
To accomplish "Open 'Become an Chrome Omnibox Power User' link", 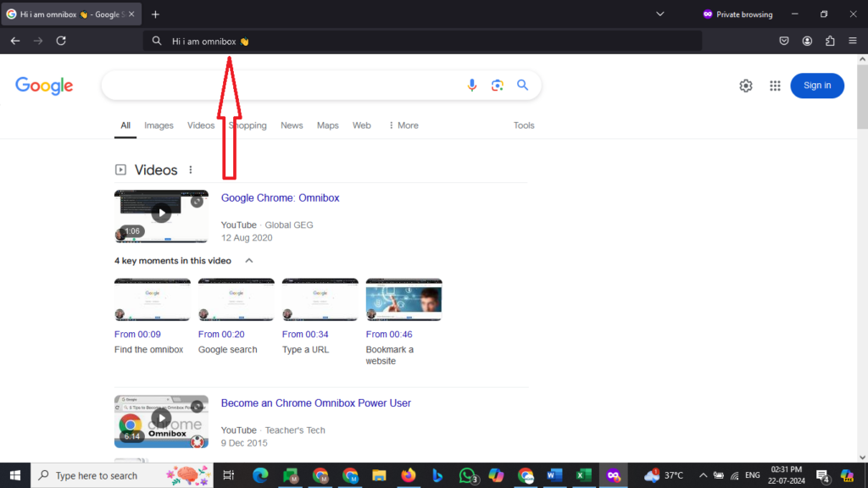I will click(316, 403).
